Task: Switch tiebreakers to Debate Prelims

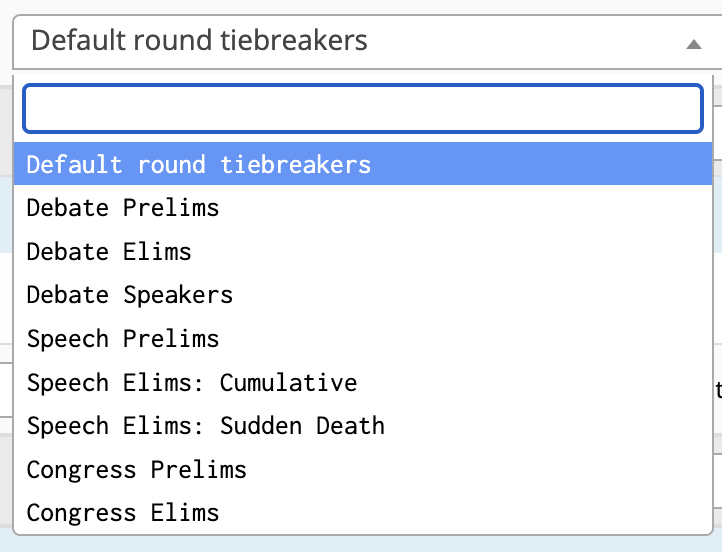Action: coord(123,208)
